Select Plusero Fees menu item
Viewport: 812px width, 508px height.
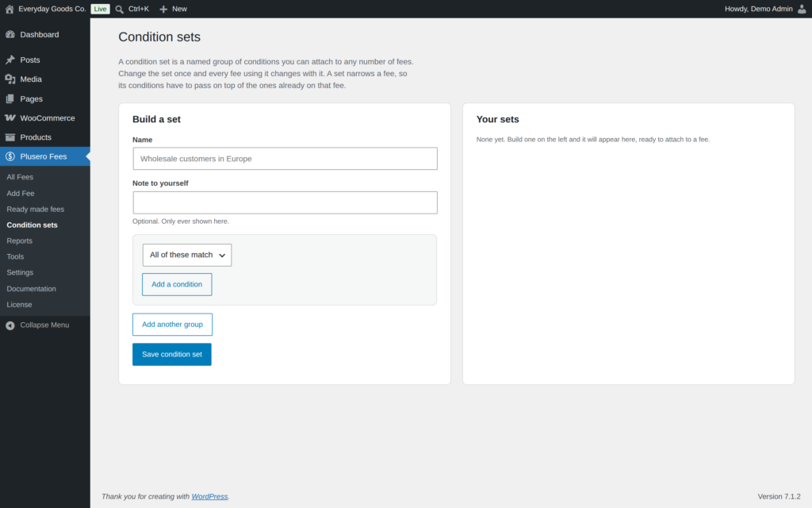[45, 156]
